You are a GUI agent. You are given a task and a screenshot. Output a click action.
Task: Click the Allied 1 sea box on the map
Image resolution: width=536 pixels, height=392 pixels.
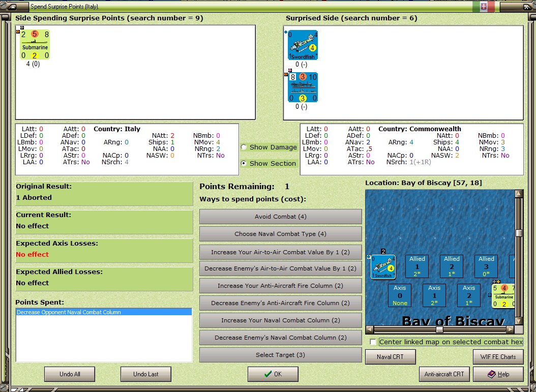417,266
